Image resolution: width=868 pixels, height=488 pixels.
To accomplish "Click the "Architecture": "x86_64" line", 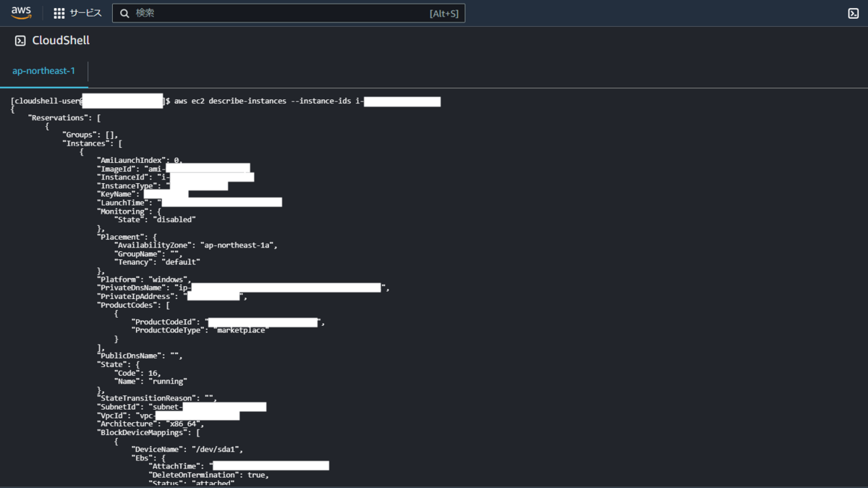I will (x=150, y=424).
